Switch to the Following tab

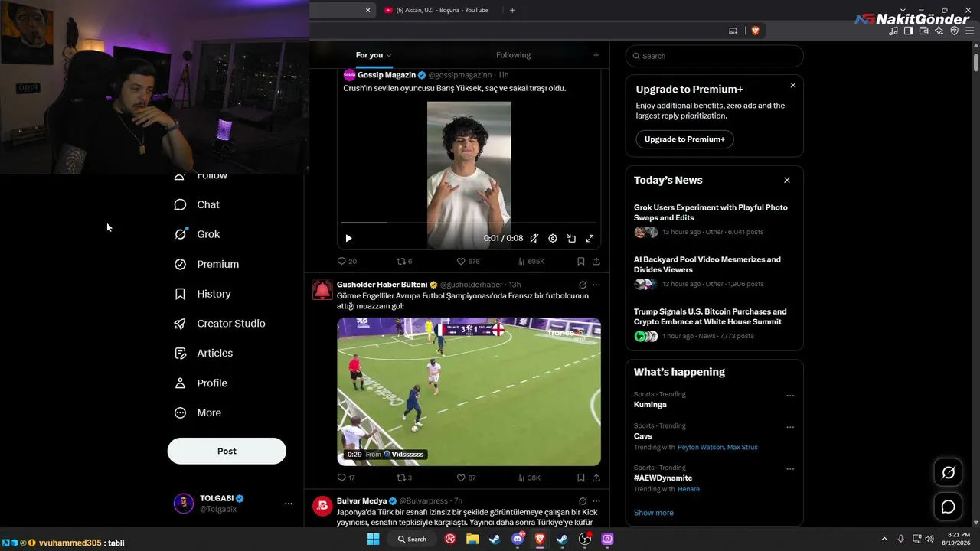513,55
